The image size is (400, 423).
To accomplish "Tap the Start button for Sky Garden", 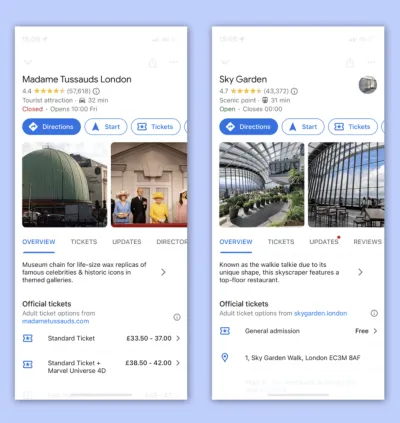I will pos(303,127).
